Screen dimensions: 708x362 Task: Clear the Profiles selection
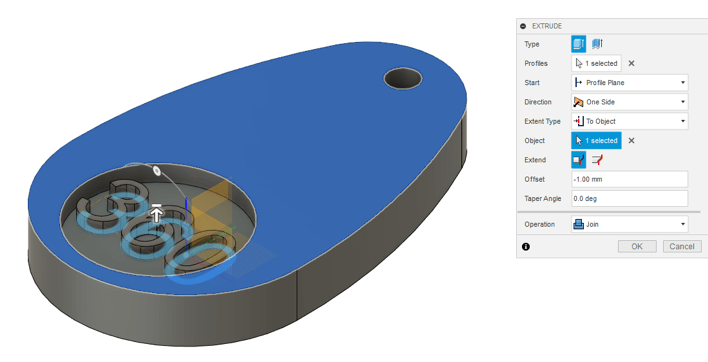[x=631, y=63]
